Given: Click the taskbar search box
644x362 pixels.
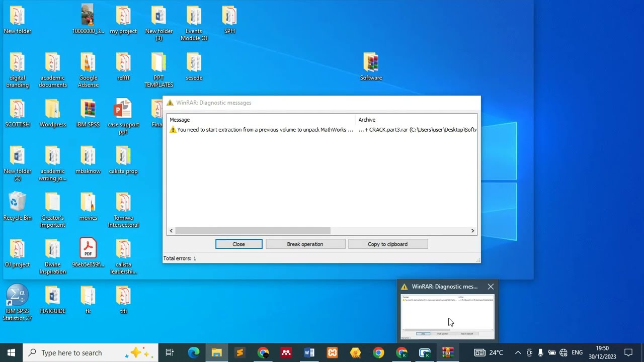Looking at the screenshot, I should (x=91, y=352).
